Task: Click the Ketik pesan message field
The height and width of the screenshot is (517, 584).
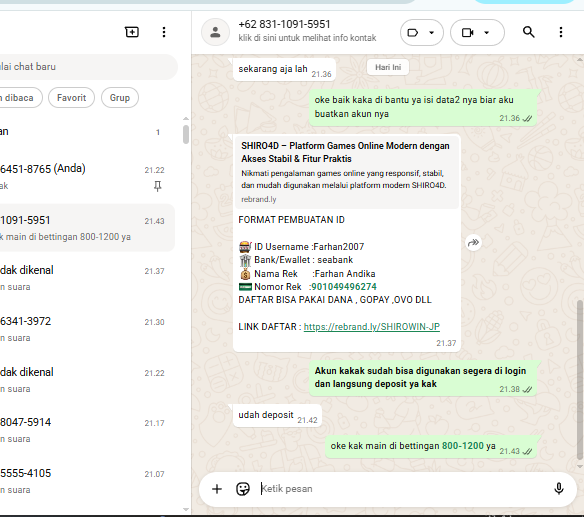Action: (x=402, y=488)
